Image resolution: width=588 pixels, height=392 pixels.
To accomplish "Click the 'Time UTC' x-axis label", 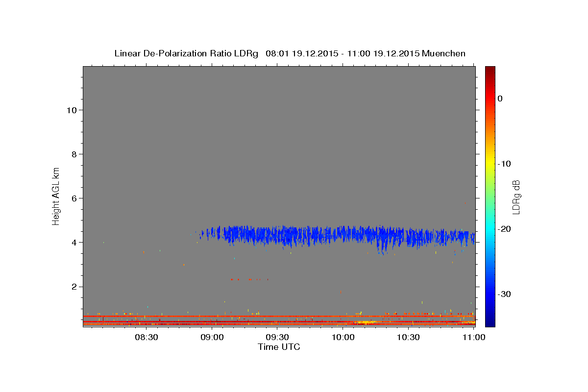I will [279, 347].
